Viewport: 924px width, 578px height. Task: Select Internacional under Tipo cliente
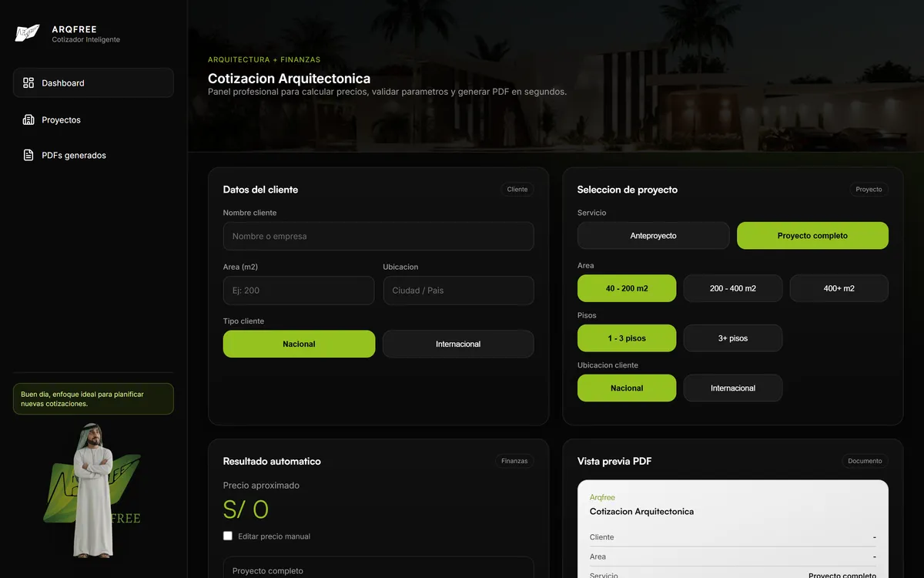tap(458, 344)
